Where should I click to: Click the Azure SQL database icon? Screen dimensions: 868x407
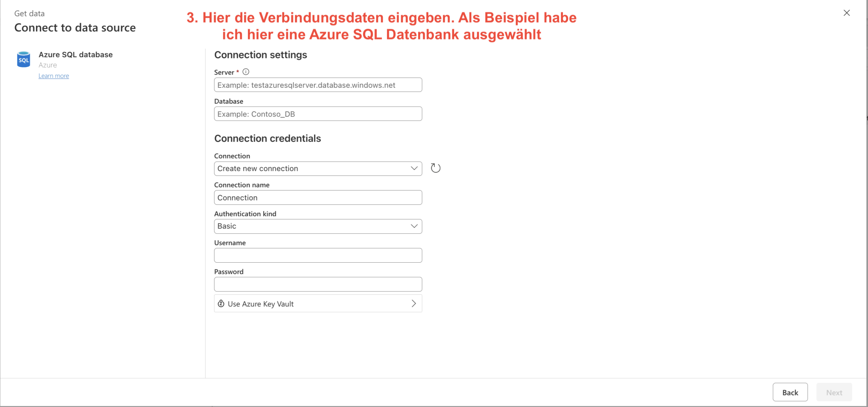(x=23, y=59)
